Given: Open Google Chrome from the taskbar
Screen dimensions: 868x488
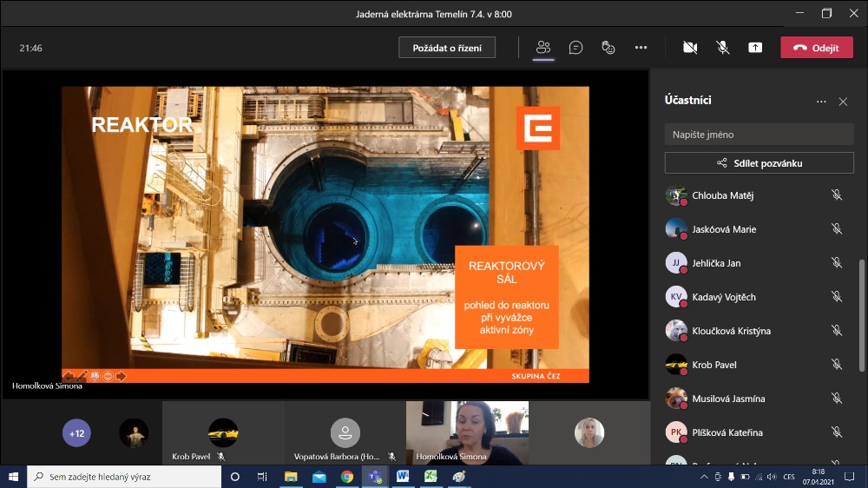Looking at the screenshot, I should tap(346, 477).
